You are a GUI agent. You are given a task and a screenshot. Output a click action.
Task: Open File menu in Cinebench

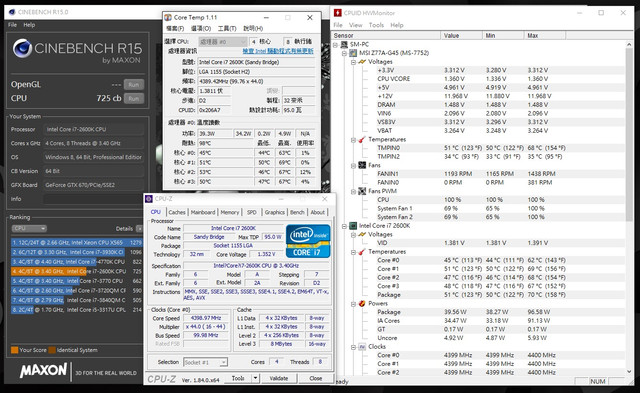pyautogui.click(x=13, y=25)
